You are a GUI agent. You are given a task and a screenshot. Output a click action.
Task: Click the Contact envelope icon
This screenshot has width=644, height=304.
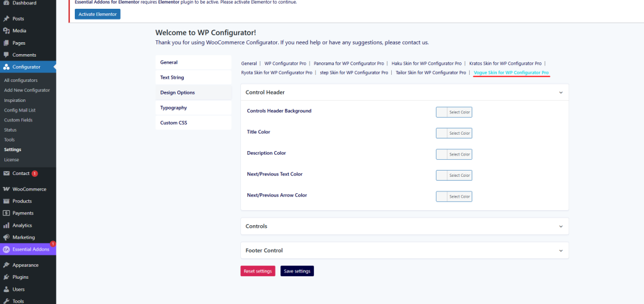click(x=6, y=173)
